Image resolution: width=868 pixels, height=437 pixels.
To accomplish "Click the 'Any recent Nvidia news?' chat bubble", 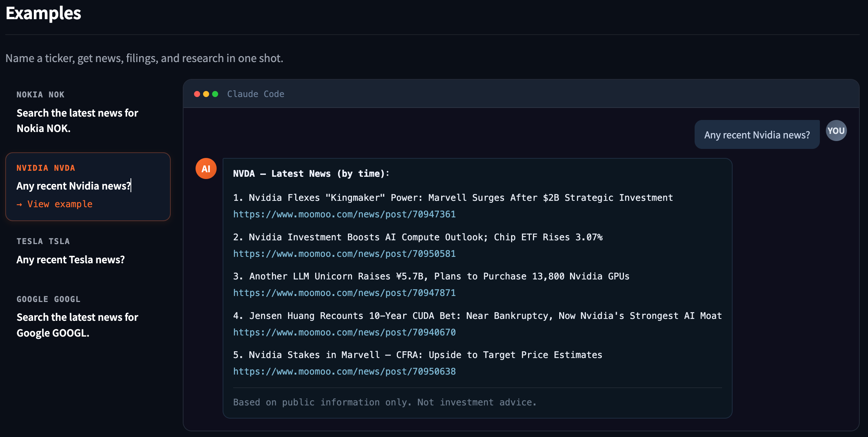I will [757, 135].
